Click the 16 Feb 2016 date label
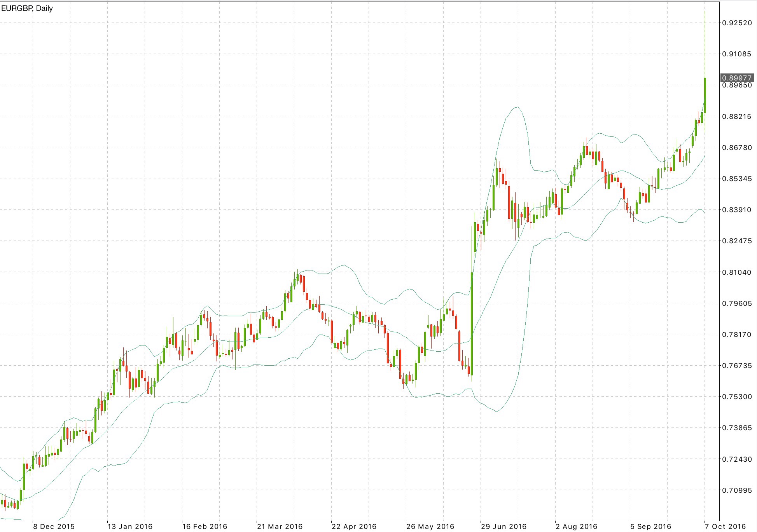757x532 pixels. [205, 527]
